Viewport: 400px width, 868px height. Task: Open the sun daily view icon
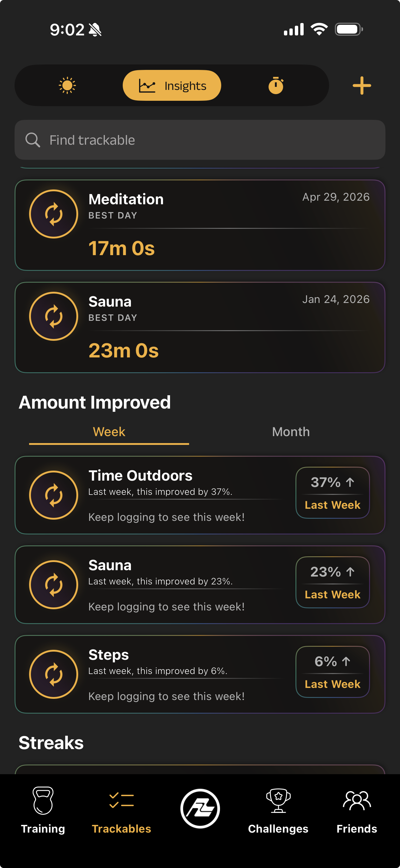(67, 85)
